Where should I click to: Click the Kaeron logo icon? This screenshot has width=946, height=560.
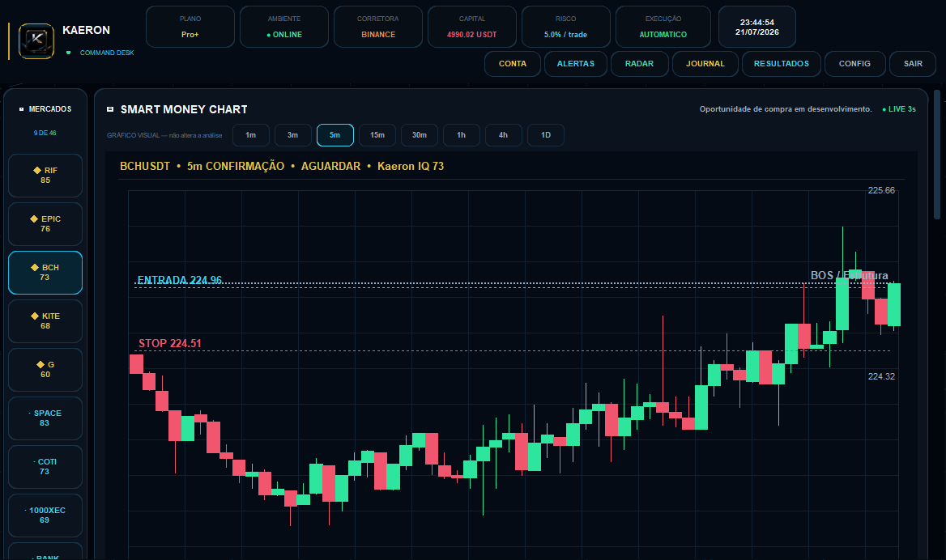(x=36, y=41)
